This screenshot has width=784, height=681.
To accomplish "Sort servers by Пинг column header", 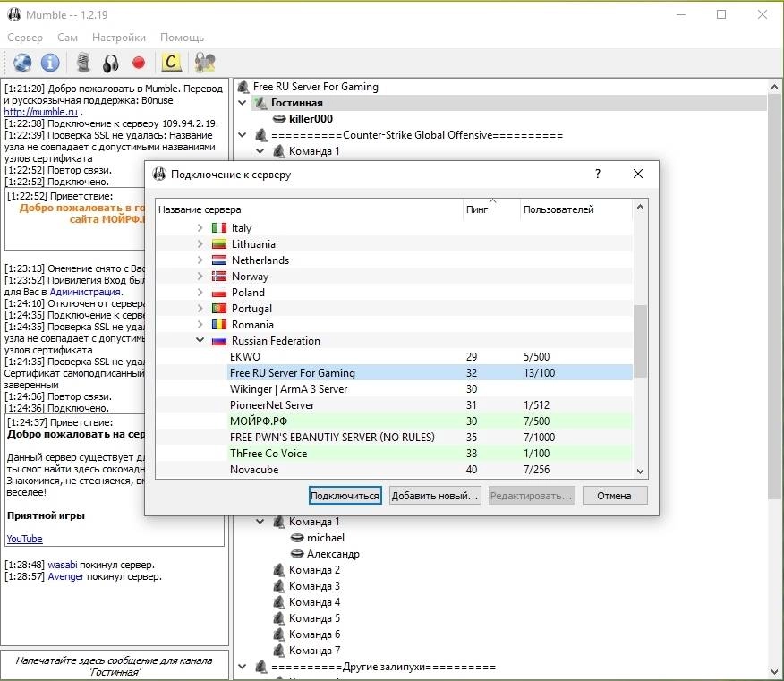I will pyautogui.click(x=491, y=209).
